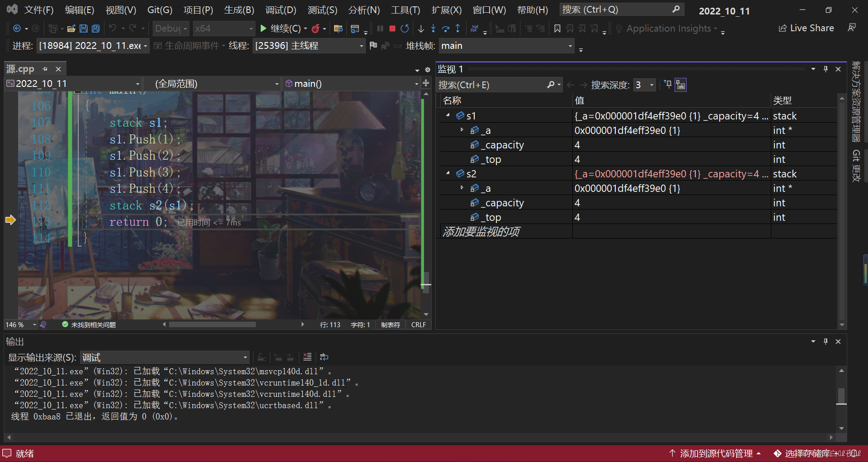Click the Output panel vertical scrollbar thumb
The height and width of the screenshot is (462, 868).
pyautogui.click(x=841, y=396)
